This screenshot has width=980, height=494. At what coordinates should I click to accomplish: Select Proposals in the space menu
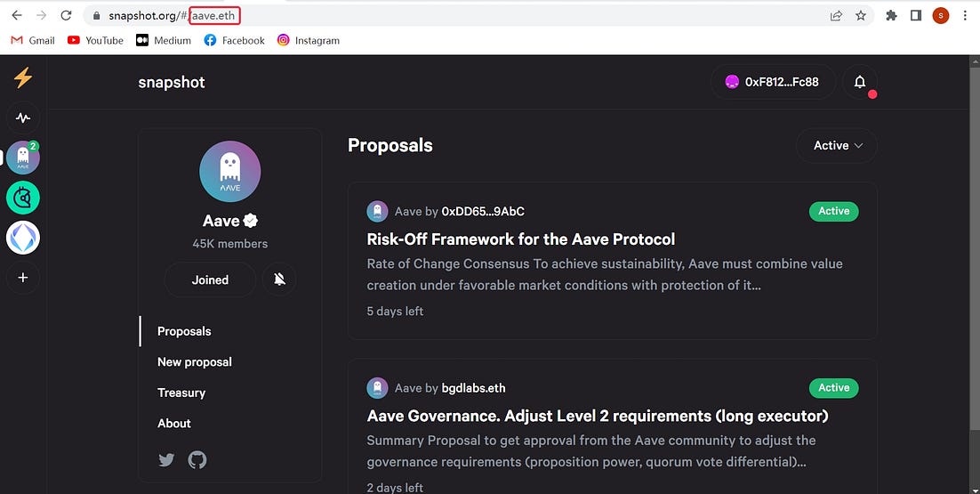[x=184, y=331]
